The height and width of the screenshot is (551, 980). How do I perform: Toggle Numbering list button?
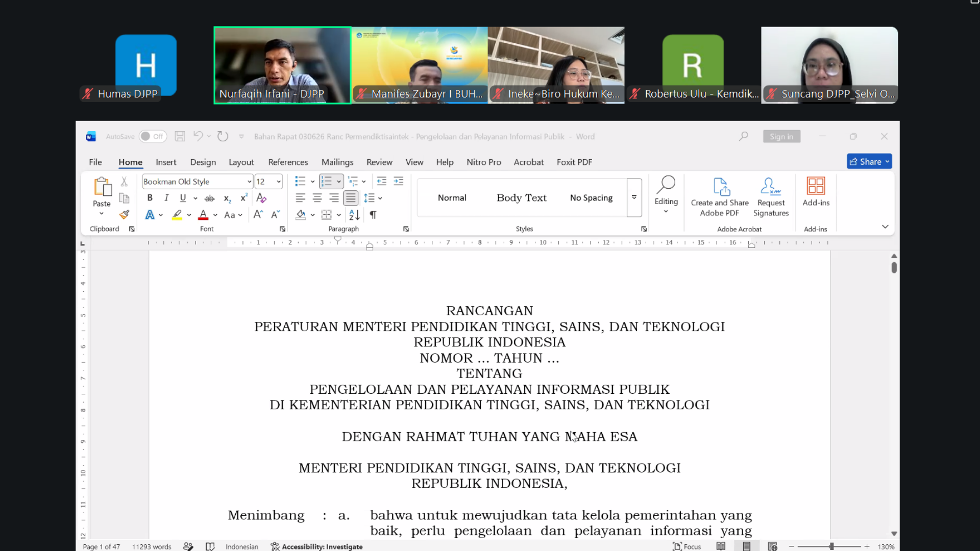coord(326,181)
